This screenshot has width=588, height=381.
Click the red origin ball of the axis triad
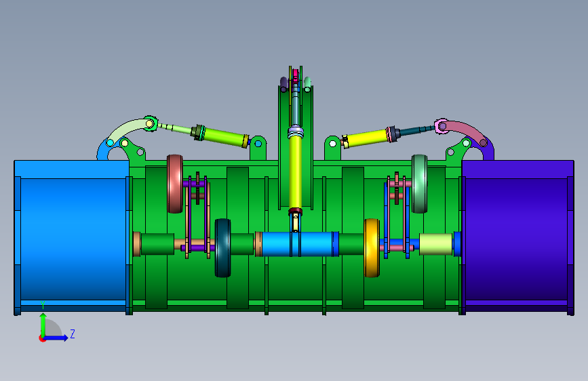41,338
